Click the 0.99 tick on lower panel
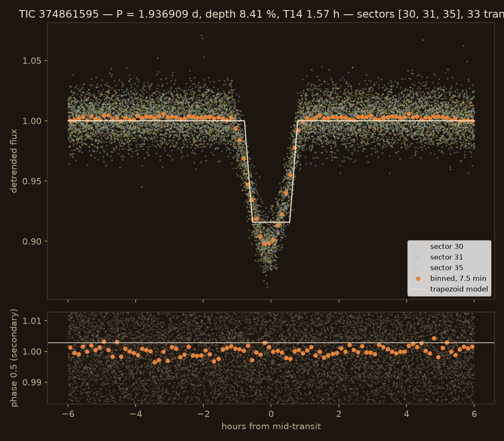This screenshot has height=441, width=504. click(33, 383)
